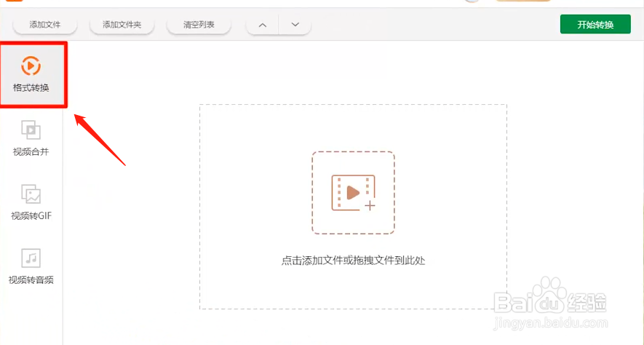Click the add video file icon in center

(x=353, y=193)
